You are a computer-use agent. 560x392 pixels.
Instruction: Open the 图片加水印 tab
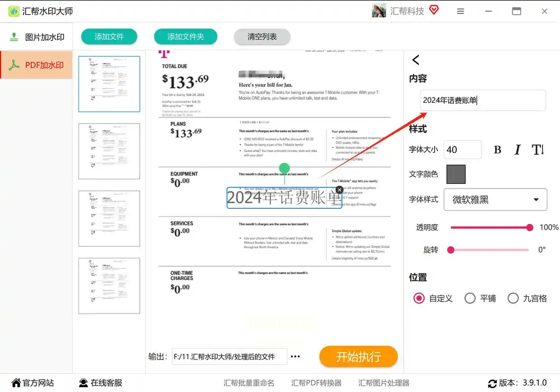[x=36, y=37]
